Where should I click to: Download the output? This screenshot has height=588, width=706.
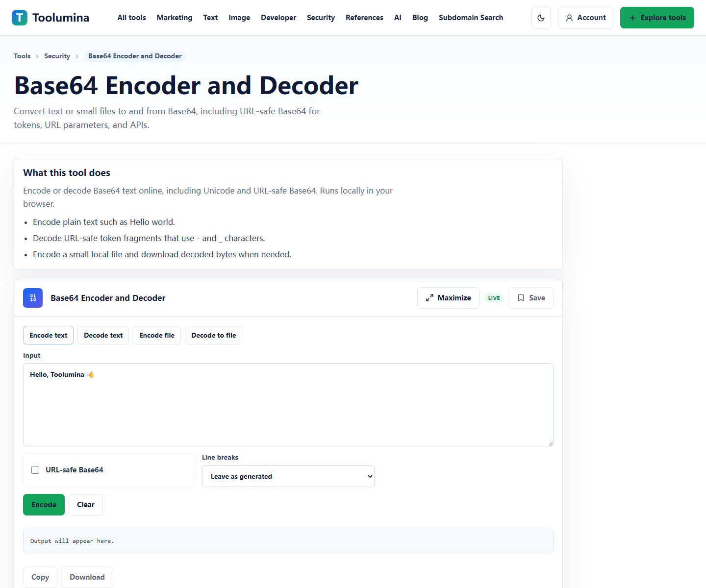pos(87,577)
